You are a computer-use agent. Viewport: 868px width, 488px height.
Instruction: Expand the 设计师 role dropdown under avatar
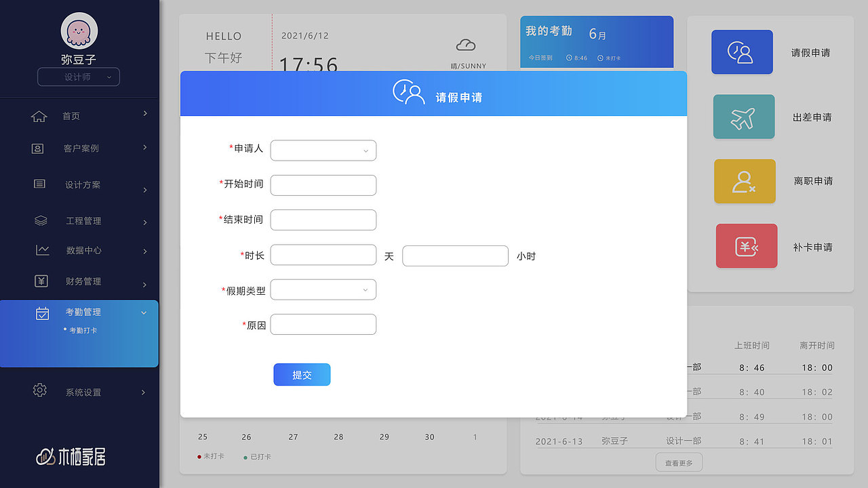[x=79, y=77]
